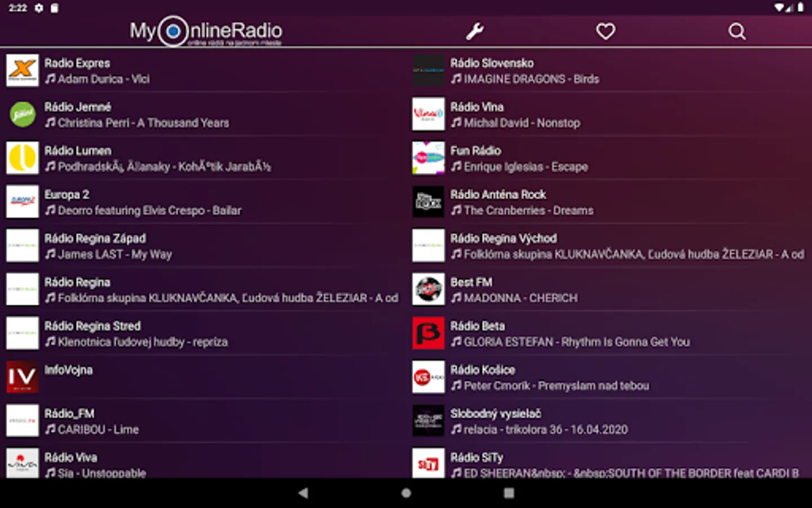Tap 'Christina Perri - A Thousand Years' track

pos(143,123)
